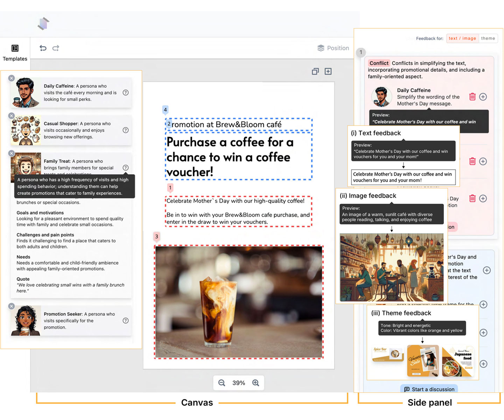
Task: Switch feedback to theme tab
Action: 488,38
